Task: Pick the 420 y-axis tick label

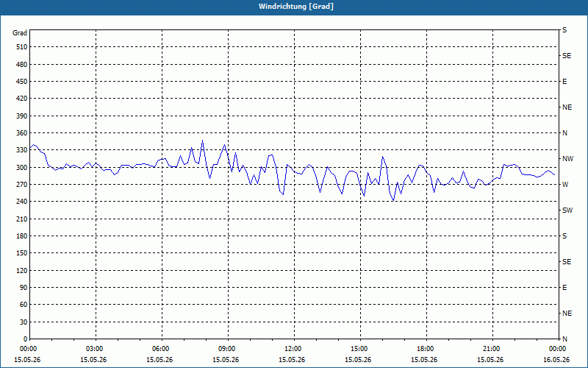Action: [22, 99]
